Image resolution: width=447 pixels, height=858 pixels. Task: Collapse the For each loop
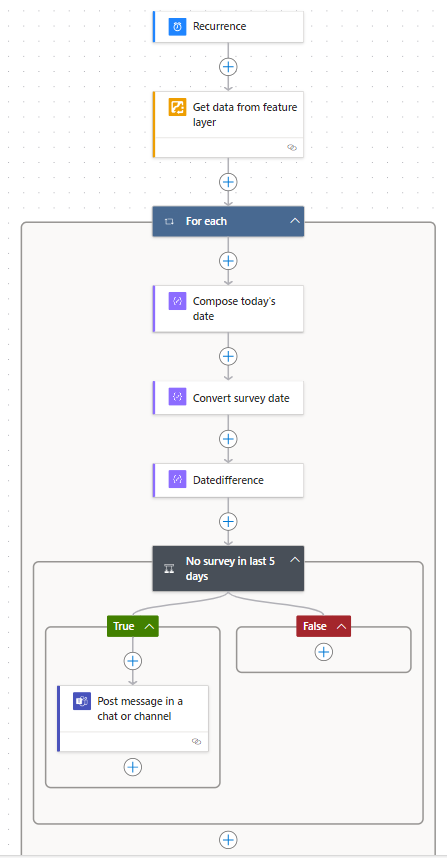pyautogui.click(x=295, y=221)
